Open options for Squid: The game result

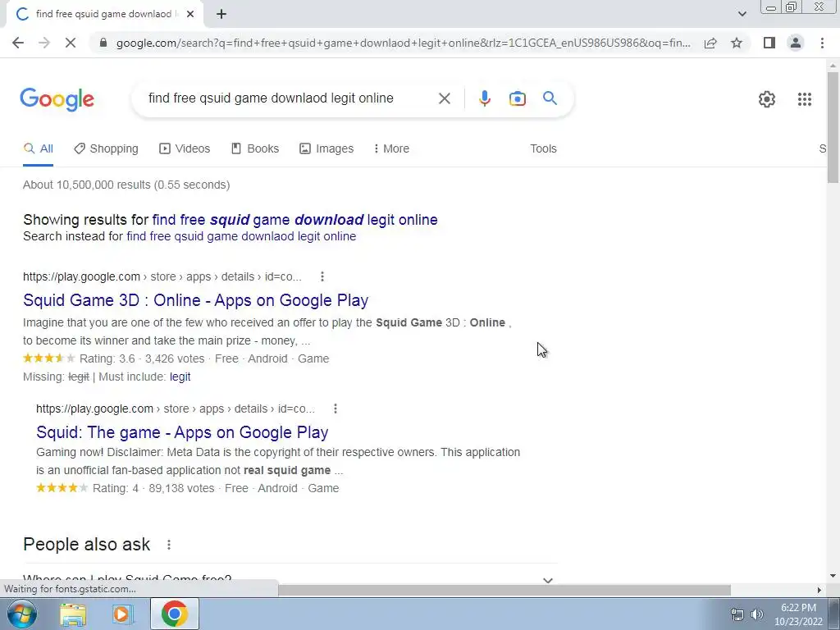(x=336, y=409)
